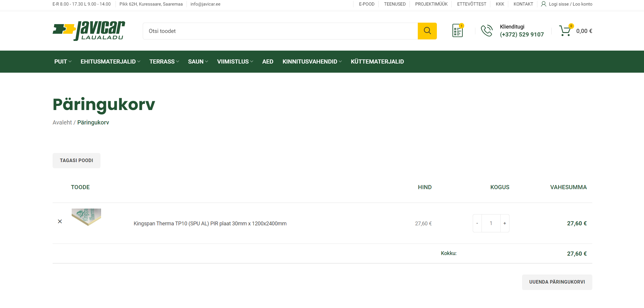Click the Kokku: label
Image resolution: width=644 pixels, height=308 pixels.
click(x=449, y=253)
